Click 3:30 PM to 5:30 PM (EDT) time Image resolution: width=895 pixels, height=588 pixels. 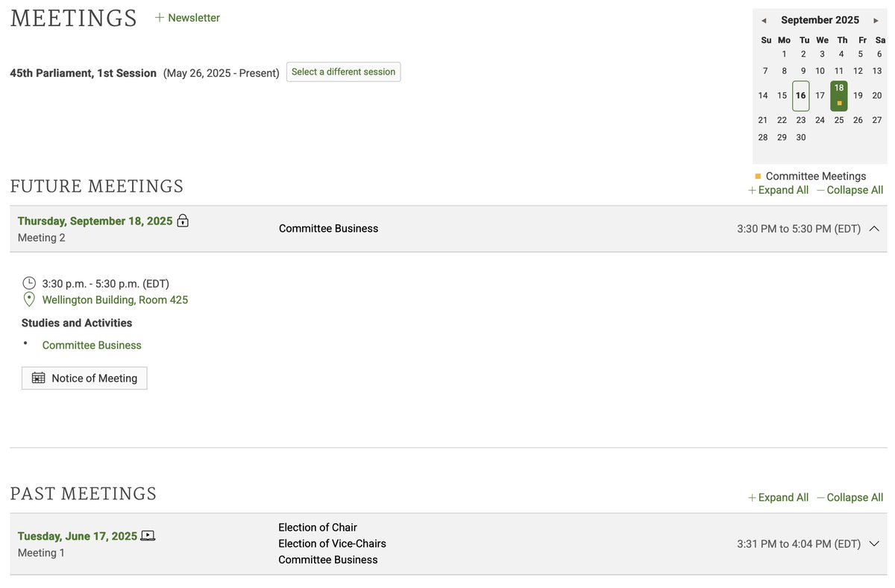pos(799,229)
